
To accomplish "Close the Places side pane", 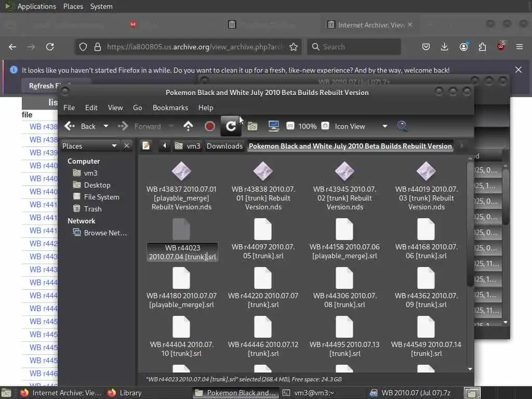I will pos(127,146).
